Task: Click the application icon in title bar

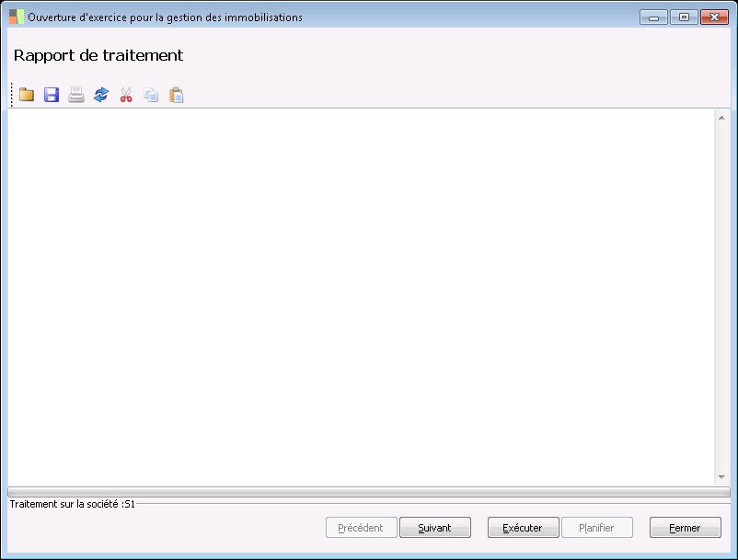Action: (x=16, y=17)
